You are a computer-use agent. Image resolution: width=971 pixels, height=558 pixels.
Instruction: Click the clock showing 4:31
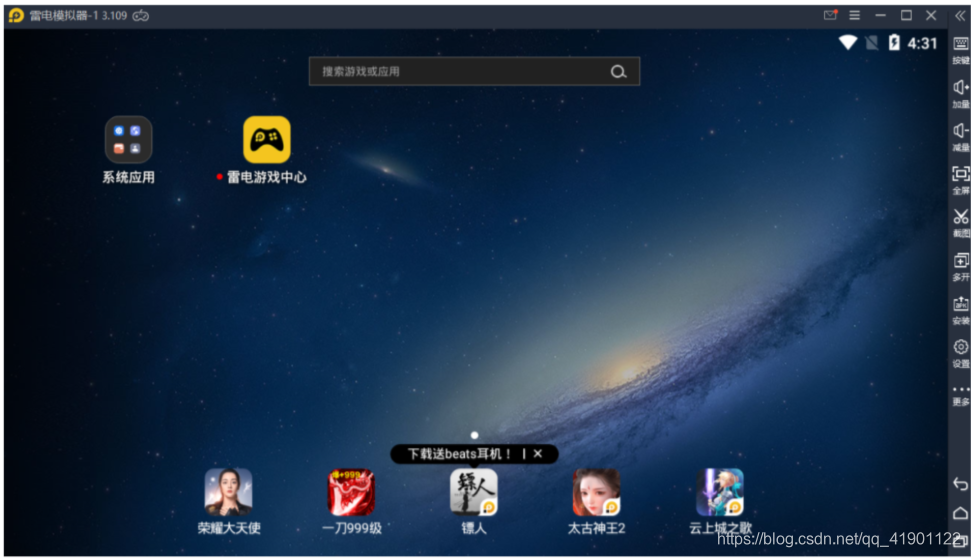tap(922, 43)
